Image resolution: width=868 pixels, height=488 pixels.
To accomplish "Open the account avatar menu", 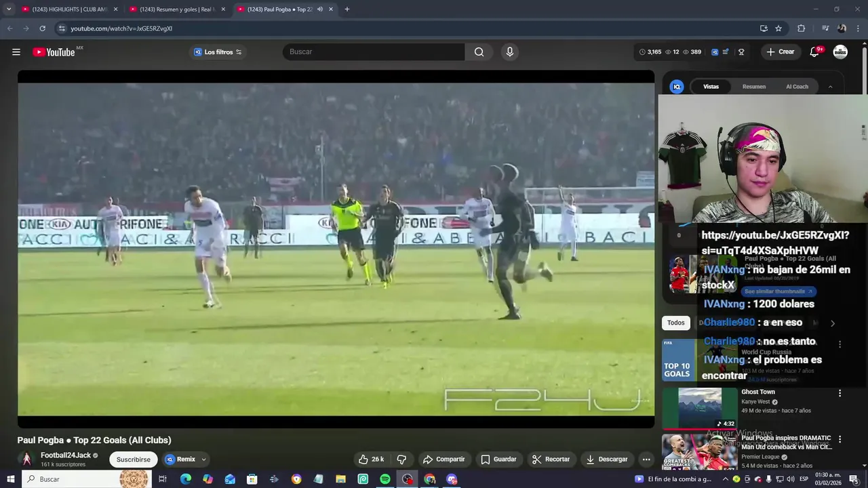I will (840, 52).
